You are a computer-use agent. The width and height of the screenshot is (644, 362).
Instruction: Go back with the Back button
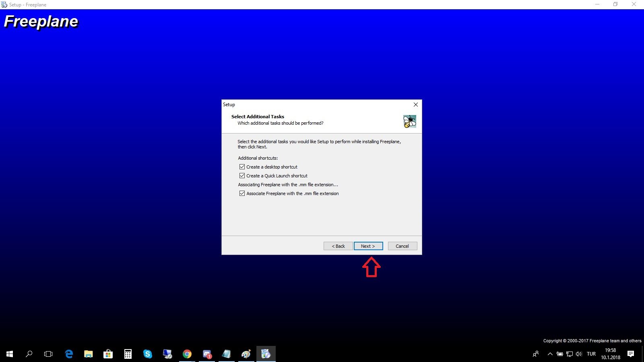pyautogui.click(x=338, y=246)
